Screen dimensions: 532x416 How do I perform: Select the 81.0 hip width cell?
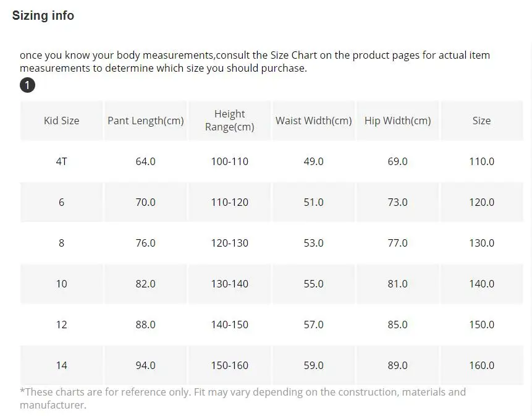(398, 284)
